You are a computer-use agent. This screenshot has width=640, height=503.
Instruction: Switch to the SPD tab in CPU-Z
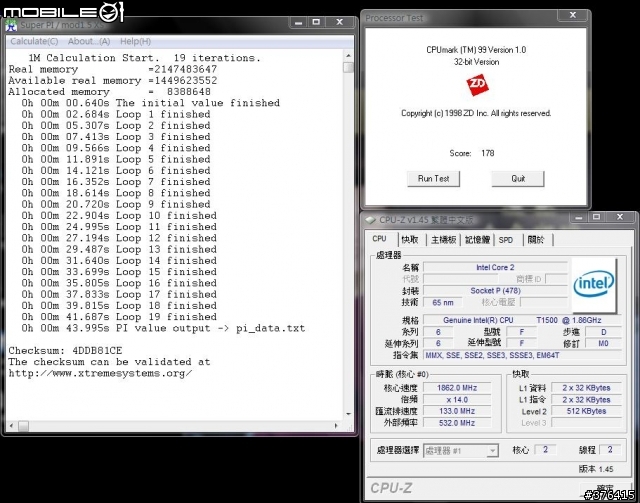[x=506, y=240]
